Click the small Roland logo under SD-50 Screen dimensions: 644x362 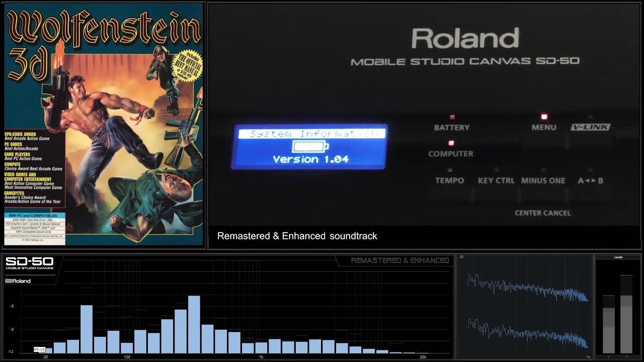(18, 281)
